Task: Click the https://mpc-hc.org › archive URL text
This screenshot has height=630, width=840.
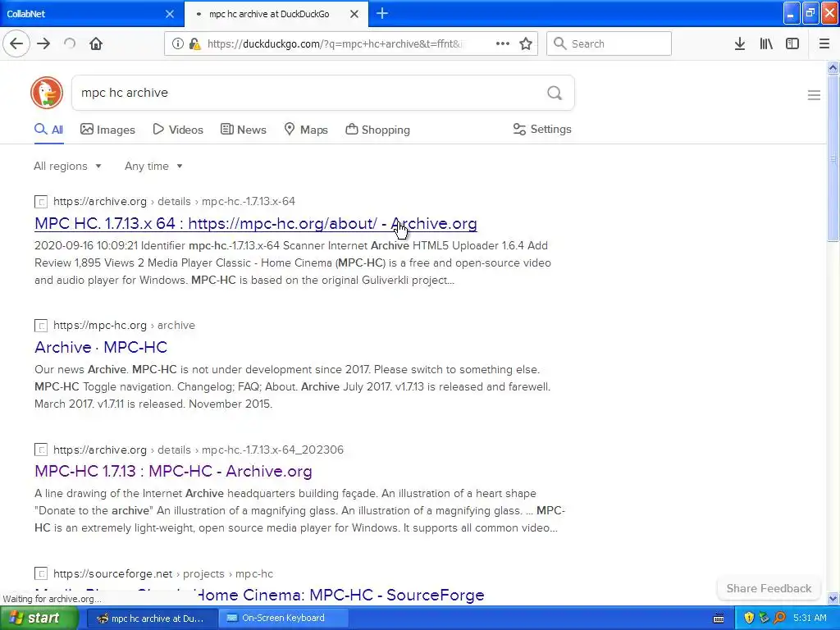Action: [x=124, y=325]
